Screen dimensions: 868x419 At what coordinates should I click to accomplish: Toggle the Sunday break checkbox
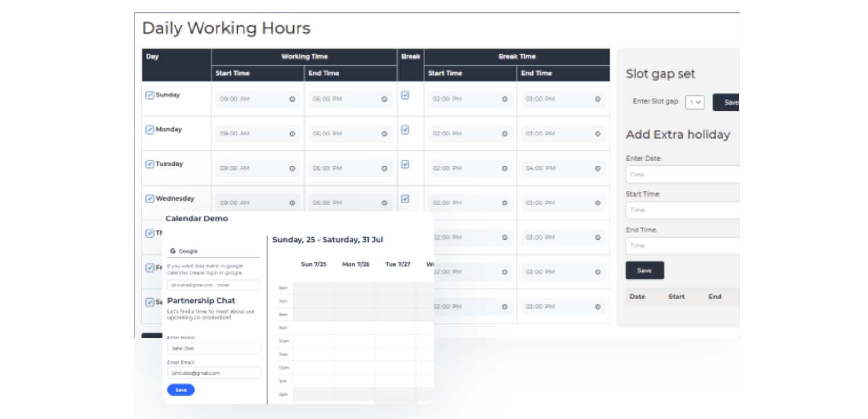(405, 95)
